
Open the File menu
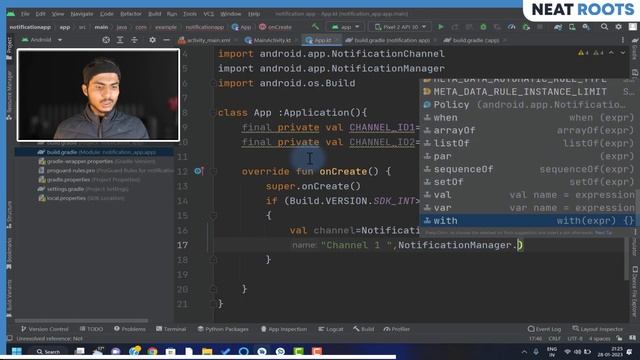[x=25, y=14]
